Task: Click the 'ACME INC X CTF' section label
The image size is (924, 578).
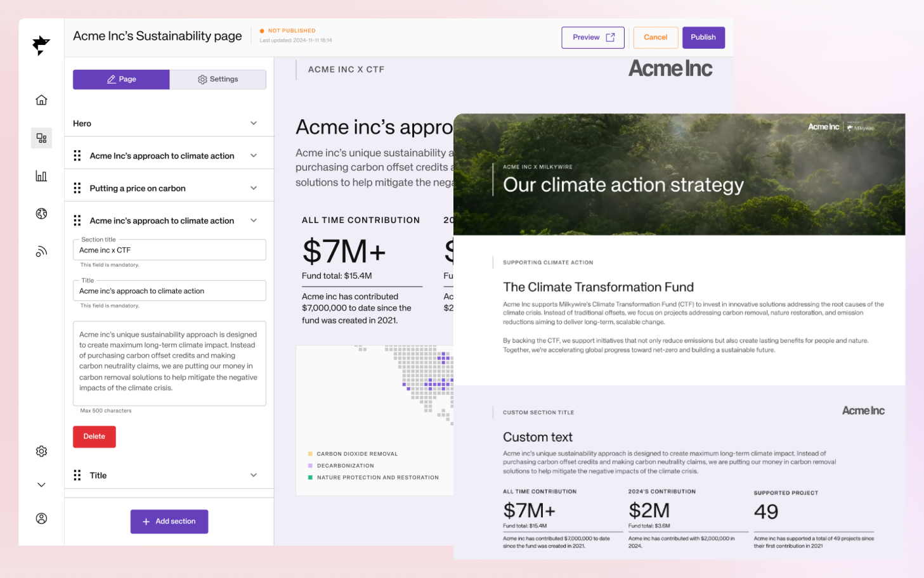Action: (x=346, y=70)
